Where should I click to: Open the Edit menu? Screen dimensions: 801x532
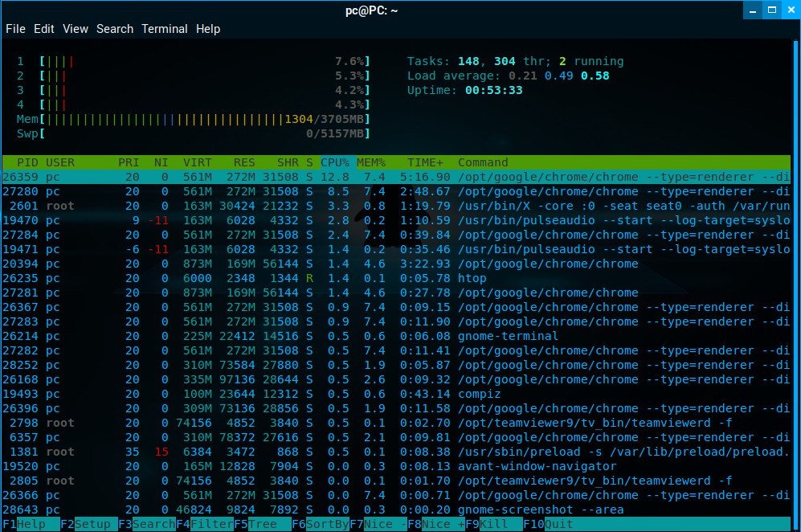pos(44,29)
